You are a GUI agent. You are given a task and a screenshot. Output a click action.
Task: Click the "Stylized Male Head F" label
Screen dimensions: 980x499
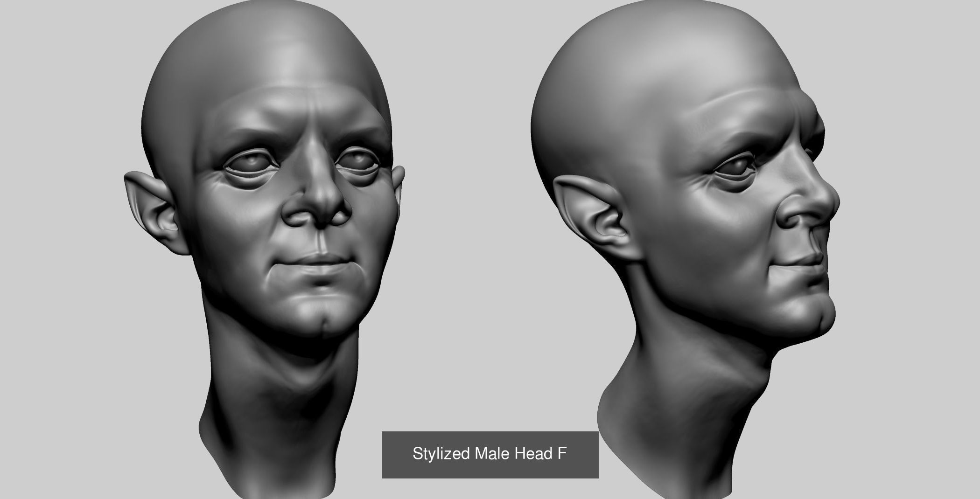pos(490,454)
